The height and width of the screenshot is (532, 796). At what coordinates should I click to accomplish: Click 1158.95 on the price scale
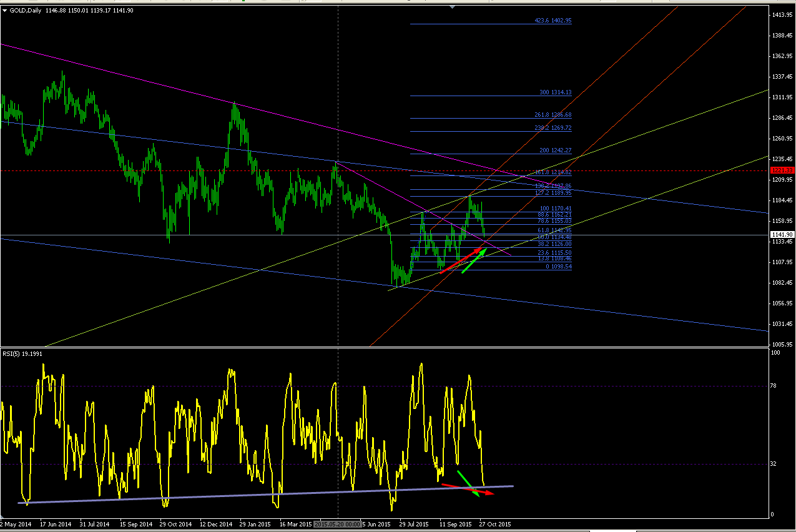782,221
